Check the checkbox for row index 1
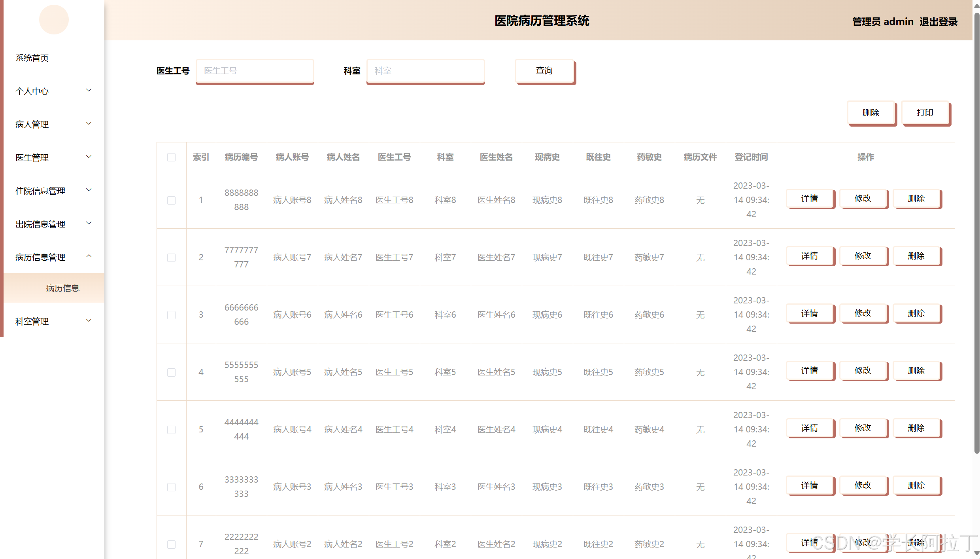 pos(171,200)
